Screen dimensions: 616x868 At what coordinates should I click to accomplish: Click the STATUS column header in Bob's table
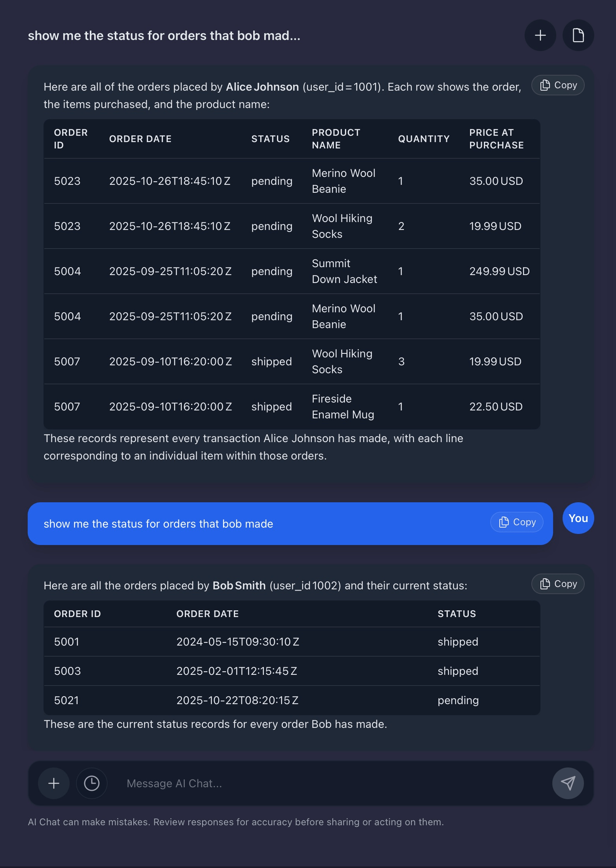[457, 614]
